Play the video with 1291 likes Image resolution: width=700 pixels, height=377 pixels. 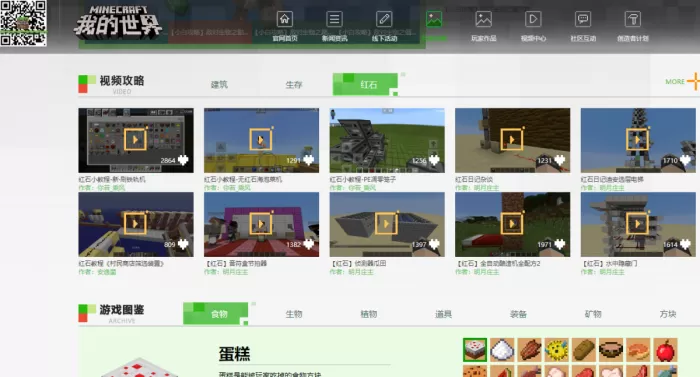tap(261, 140)
